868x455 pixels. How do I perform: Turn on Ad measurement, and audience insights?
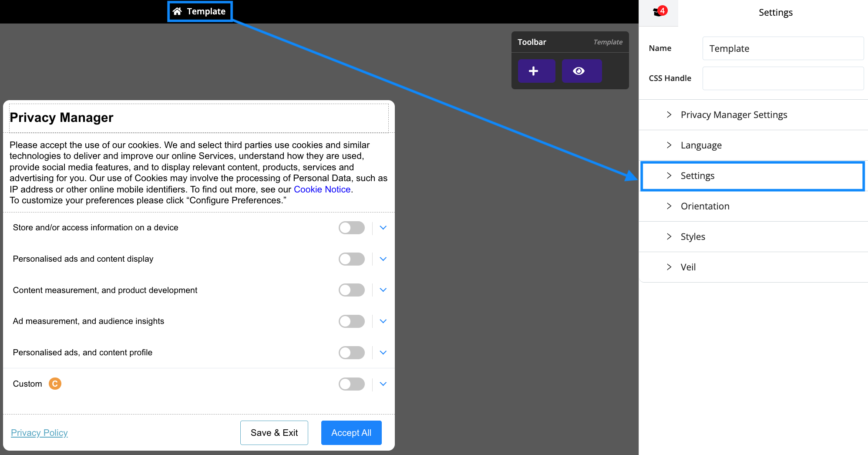coord(351,321)
